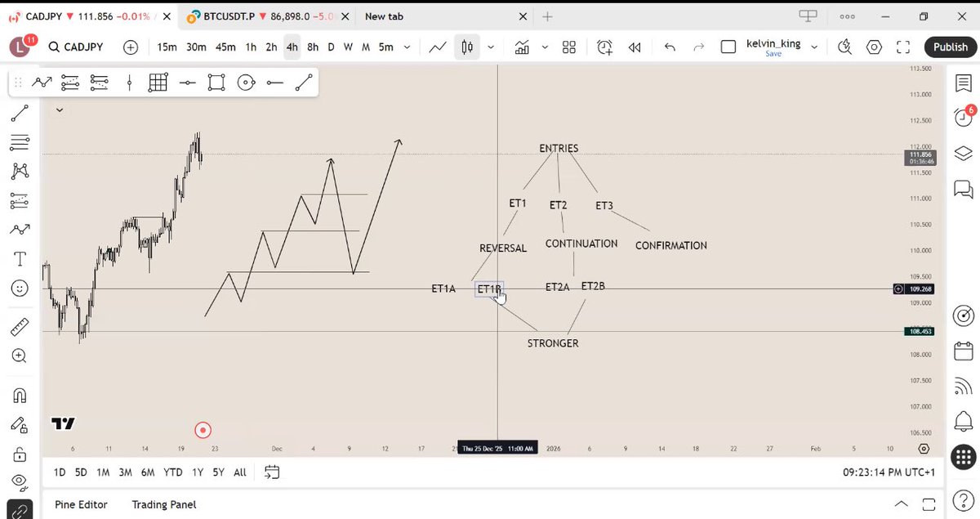The image size is (980, 519).
Task: Expand the bottom panel chevron up
Action: pyautogui.click(x=901, y=504)
